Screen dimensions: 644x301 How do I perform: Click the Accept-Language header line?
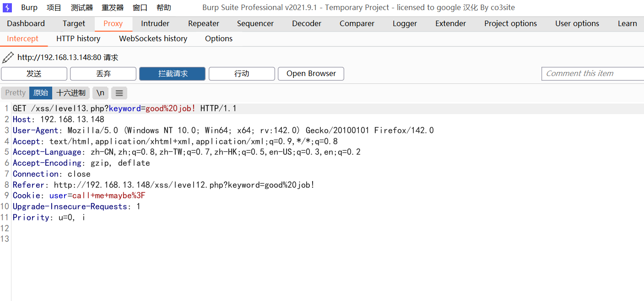point(187,152)
